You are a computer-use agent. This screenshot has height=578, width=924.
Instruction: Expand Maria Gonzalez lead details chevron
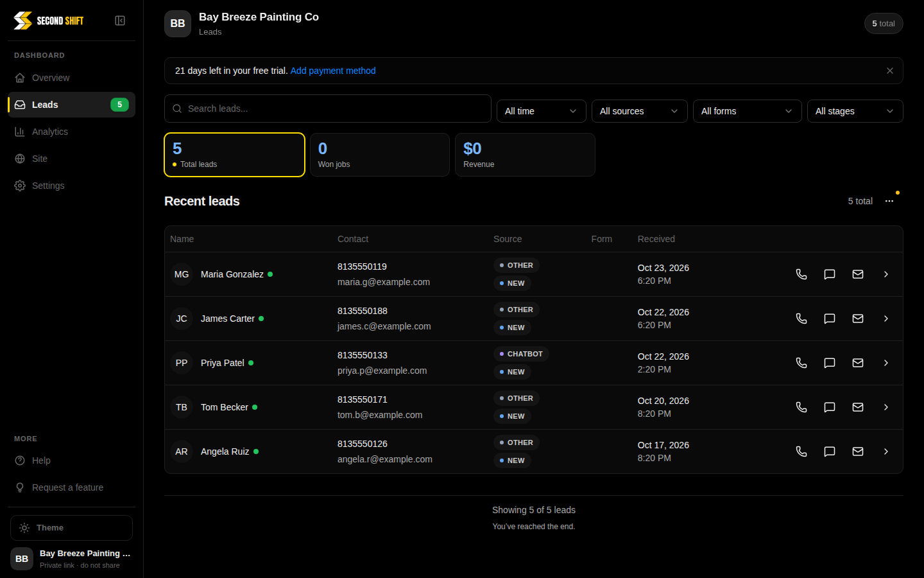coord(886,274)
